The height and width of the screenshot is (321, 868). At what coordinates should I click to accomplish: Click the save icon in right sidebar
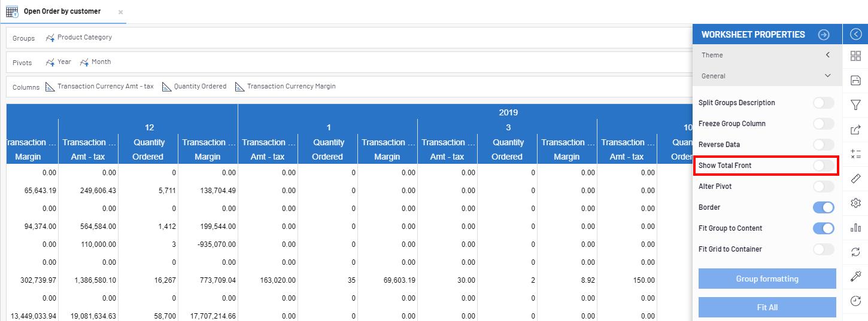click(855, 80)
